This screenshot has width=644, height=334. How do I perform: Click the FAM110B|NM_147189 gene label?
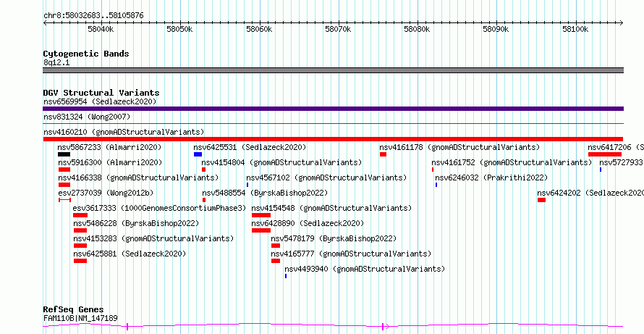pos(80,318)
